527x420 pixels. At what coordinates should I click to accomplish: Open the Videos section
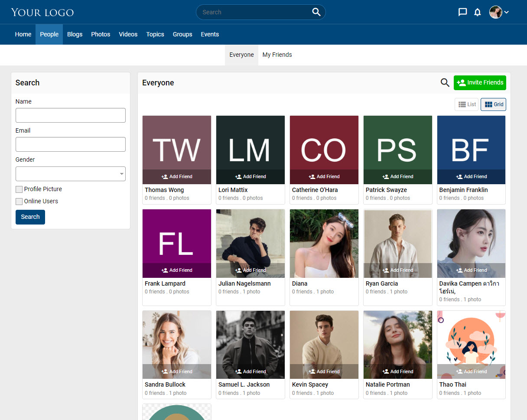click(128, 34)
